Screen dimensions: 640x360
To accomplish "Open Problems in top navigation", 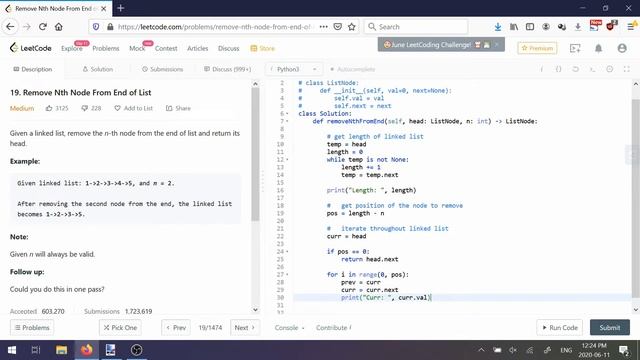I will [106, 48].
